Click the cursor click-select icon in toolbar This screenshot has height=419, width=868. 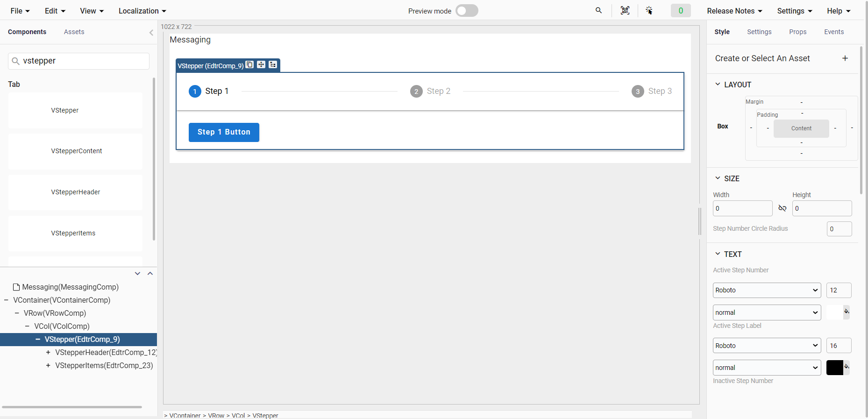point(649,11)
